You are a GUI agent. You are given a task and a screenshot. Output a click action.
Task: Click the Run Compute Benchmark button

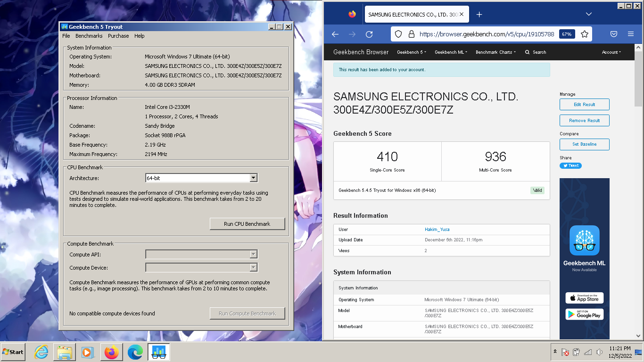[x=247, y=313]
